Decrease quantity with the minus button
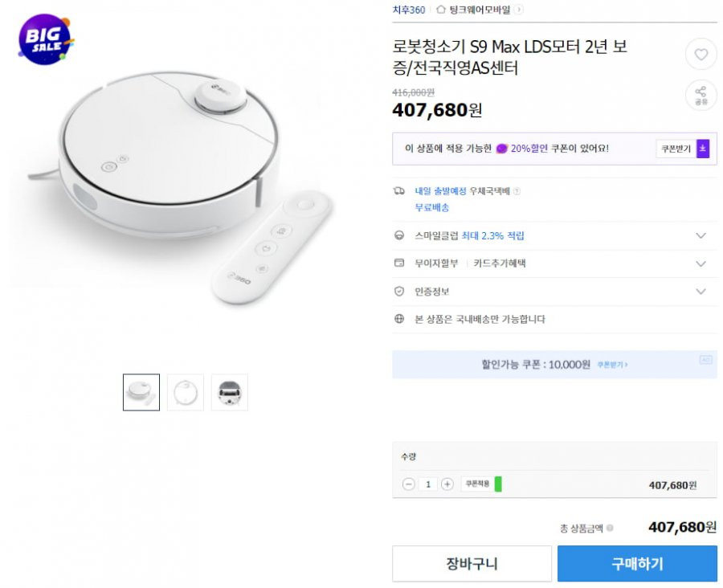The height and width of the screenshot is (588, 723). (409, 484)
